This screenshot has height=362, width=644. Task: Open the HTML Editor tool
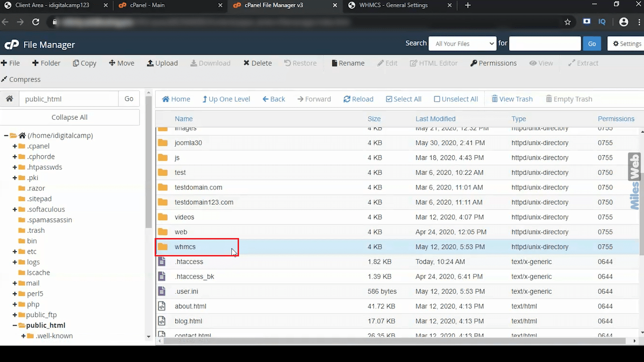click(x=434, y=63)
